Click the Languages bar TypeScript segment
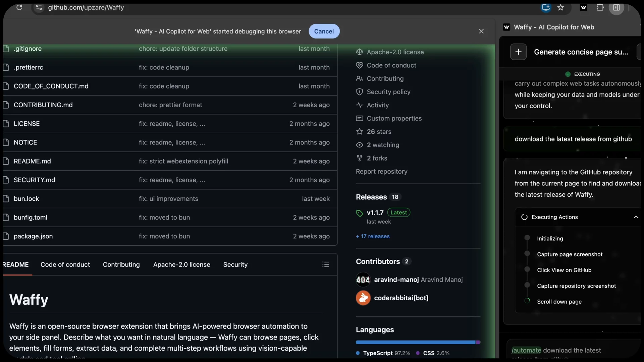The width and height of the screenshot is (644, 362). pos(416,342)
